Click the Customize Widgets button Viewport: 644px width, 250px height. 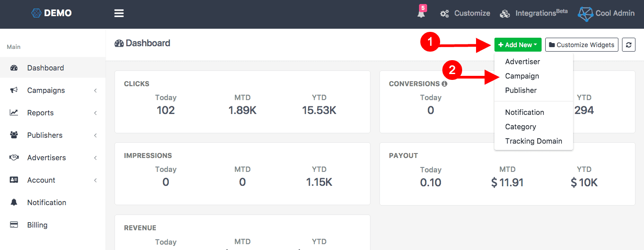[x=582, y=45]
